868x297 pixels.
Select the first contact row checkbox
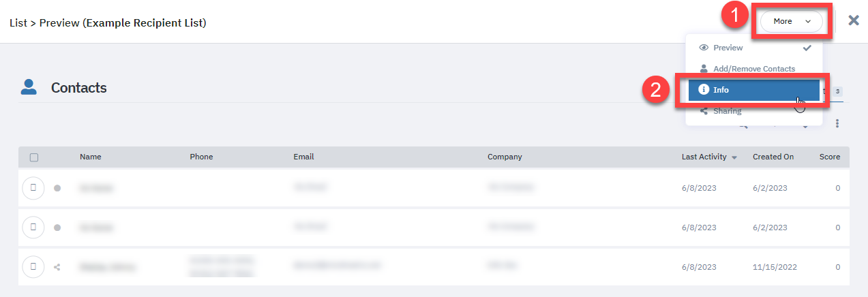coord(33,188)
